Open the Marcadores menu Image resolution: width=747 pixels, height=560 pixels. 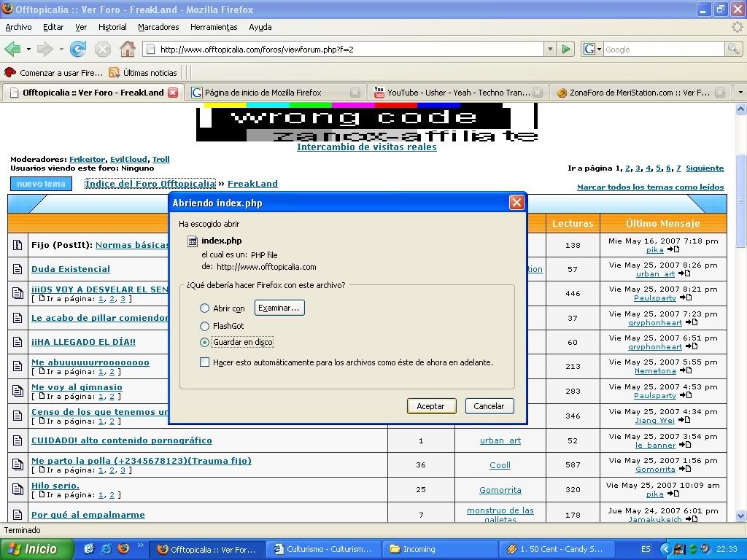[x=158, y=27]
